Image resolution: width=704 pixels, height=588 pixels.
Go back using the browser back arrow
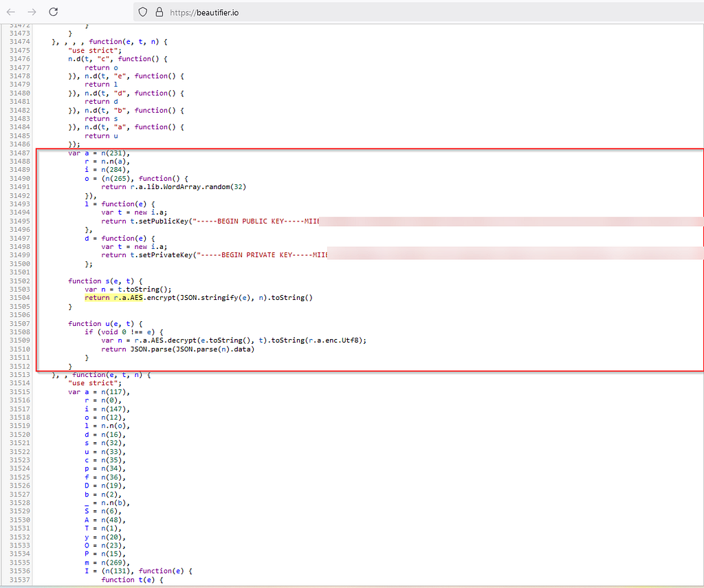point(11,12)
